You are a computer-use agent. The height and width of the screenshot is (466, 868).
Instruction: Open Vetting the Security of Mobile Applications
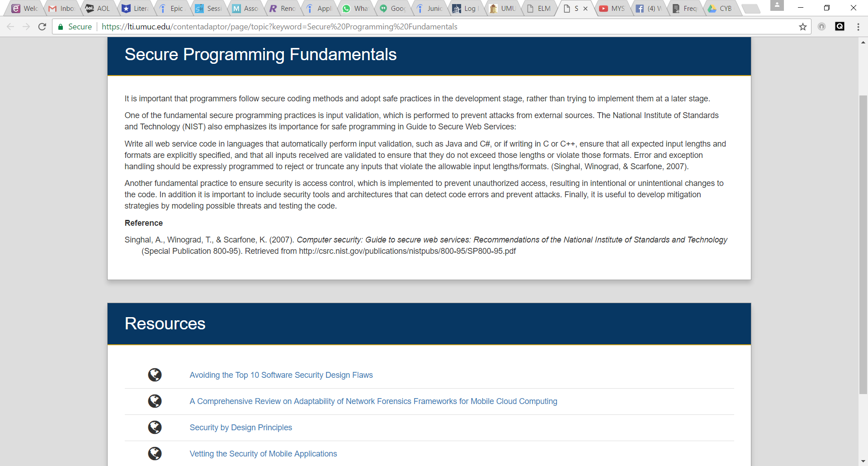263,454
